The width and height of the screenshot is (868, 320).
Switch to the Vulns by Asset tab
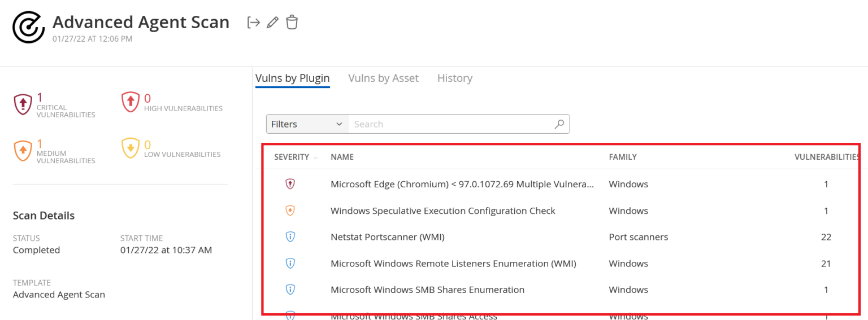383,78
